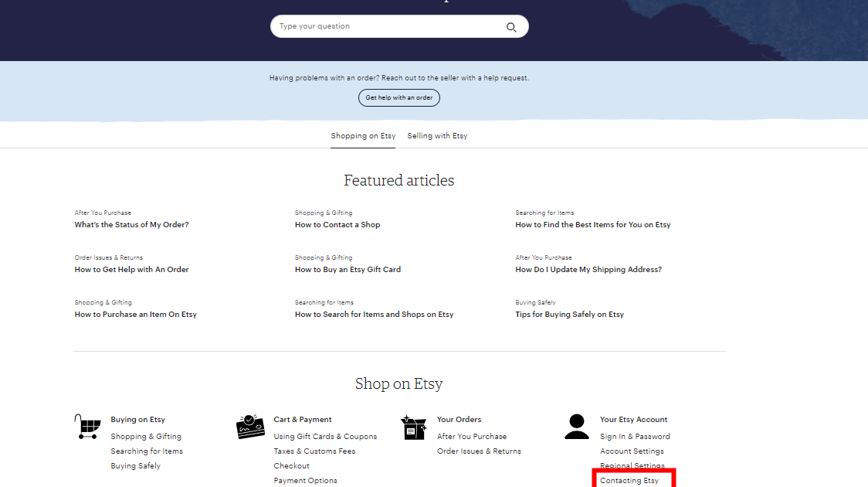Open How to Contact a Shop article
Screen dimensions: 868x487
[x=337, y=224]
